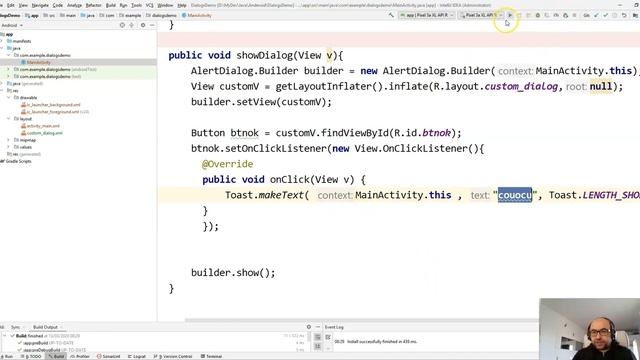The image size is (640, 360).
Task: Switch to the Sync tab
Action: pos(15,327)
